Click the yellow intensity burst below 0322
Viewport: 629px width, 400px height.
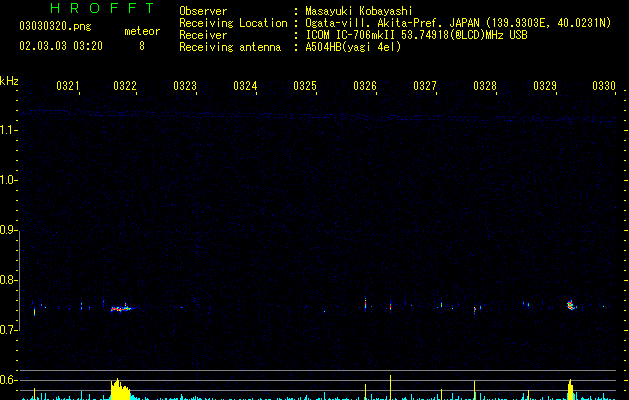click(x=120, y=389)
